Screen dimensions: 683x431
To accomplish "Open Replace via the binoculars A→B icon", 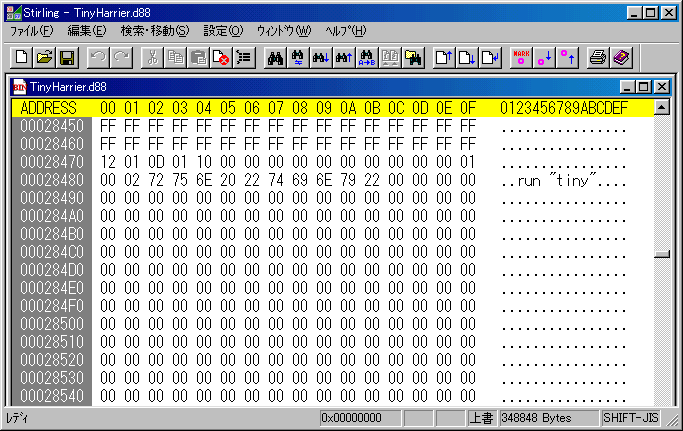I will [x=367, y=58].
